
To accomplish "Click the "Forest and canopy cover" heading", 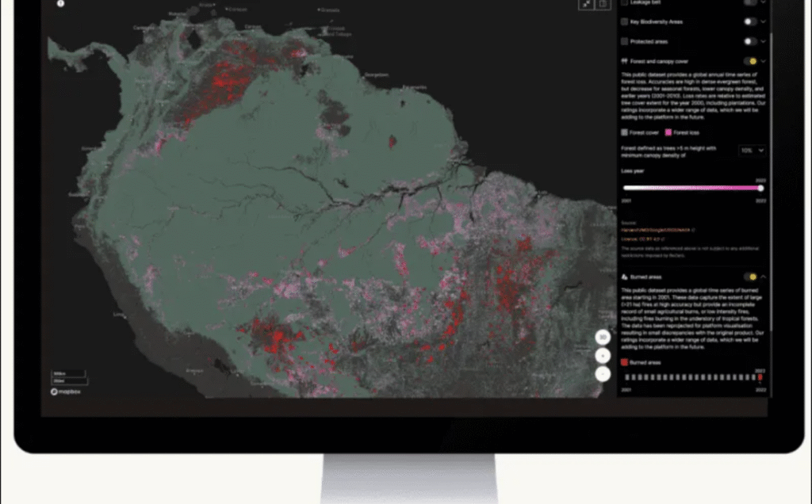I will click(659, 61).
